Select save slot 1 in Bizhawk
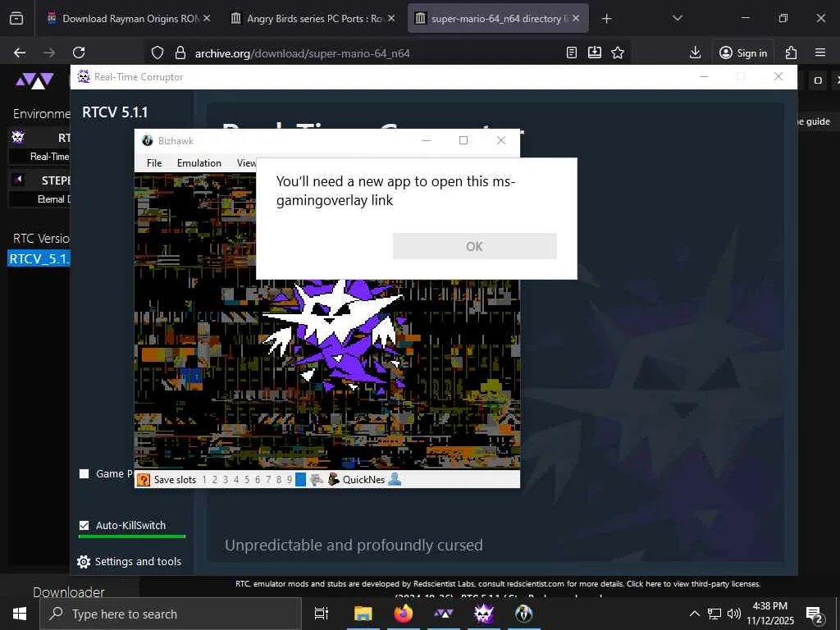The width and height of the screenshot is (840, 630). pyautogui.click(x=204, y=479)
